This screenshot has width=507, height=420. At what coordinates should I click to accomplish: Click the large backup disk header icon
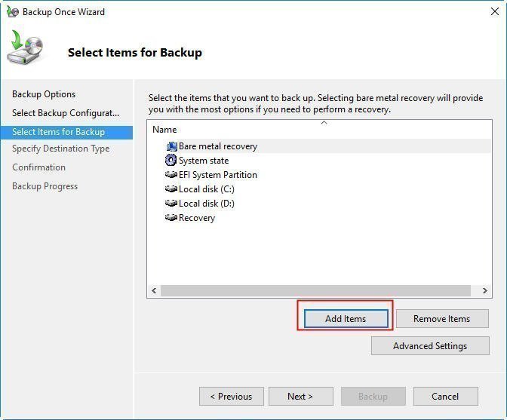tap(27, 50)
